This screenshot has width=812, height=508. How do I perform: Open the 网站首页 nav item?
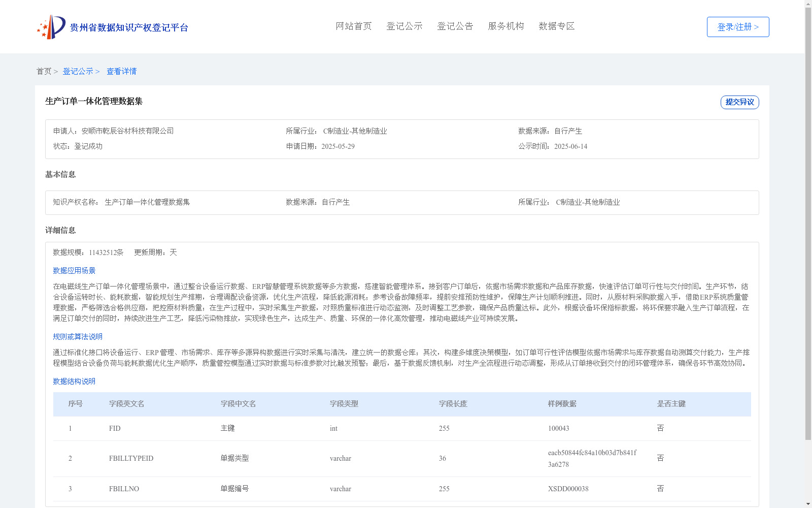[x=354, y=26]
